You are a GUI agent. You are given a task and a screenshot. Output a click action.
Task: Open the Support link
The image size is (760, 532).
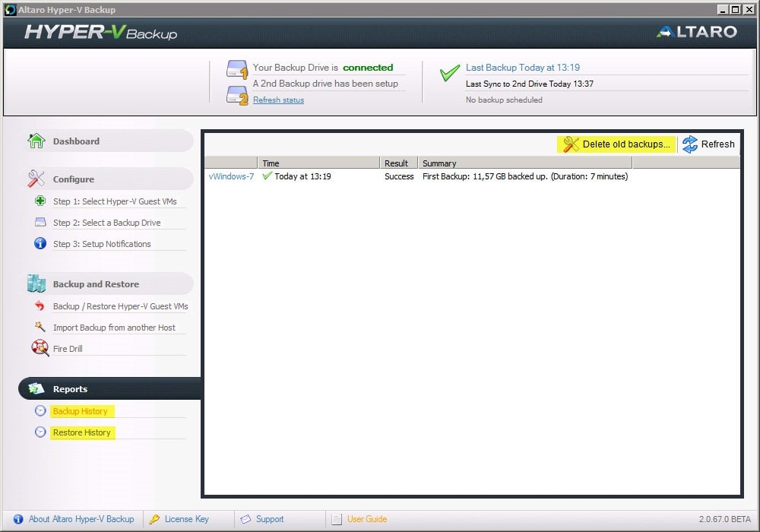(270, 519)
